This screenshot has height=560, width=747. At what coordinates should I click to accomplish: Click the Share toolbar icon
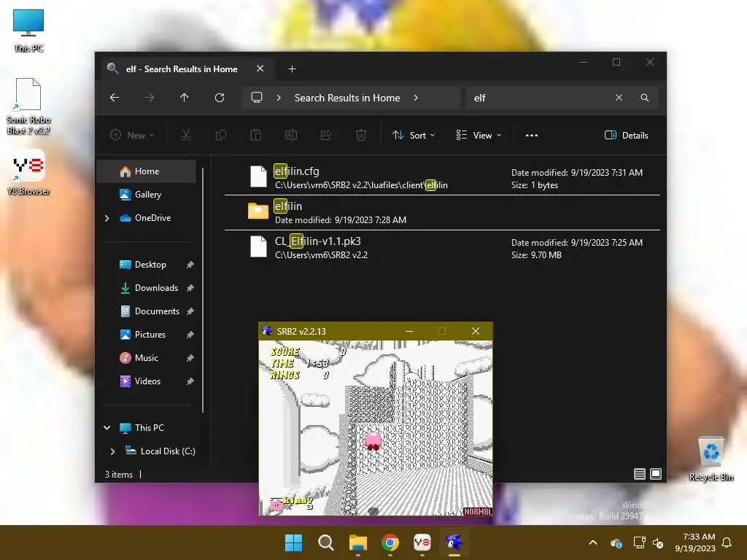pos(326,135)
